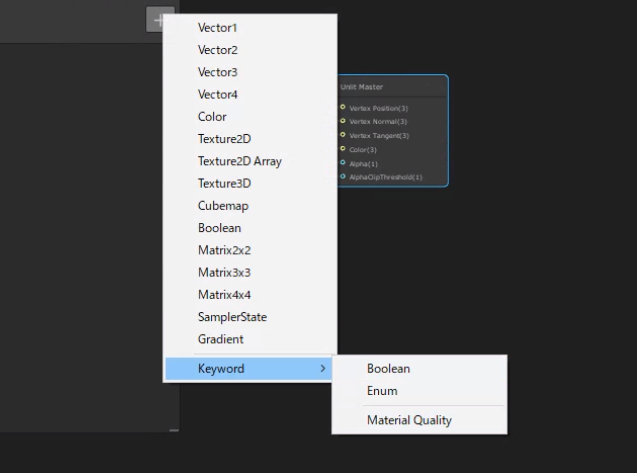Screen dimensions: 637x473
Task: Select Material Quality keyword
Action: pos(419,420)
